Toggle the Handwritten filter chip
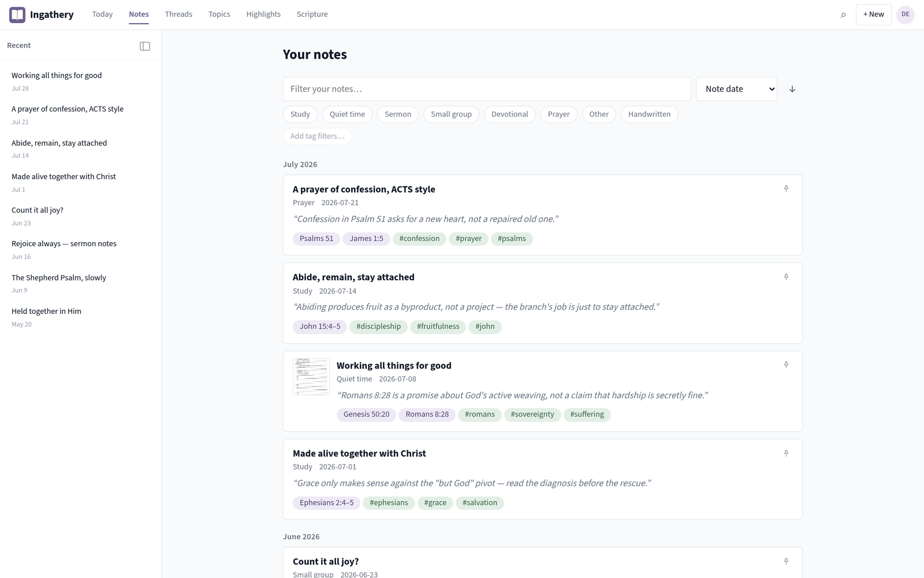The width and height of the screenshot is (924, 578). pyautogui.click(x=650, y=114)
